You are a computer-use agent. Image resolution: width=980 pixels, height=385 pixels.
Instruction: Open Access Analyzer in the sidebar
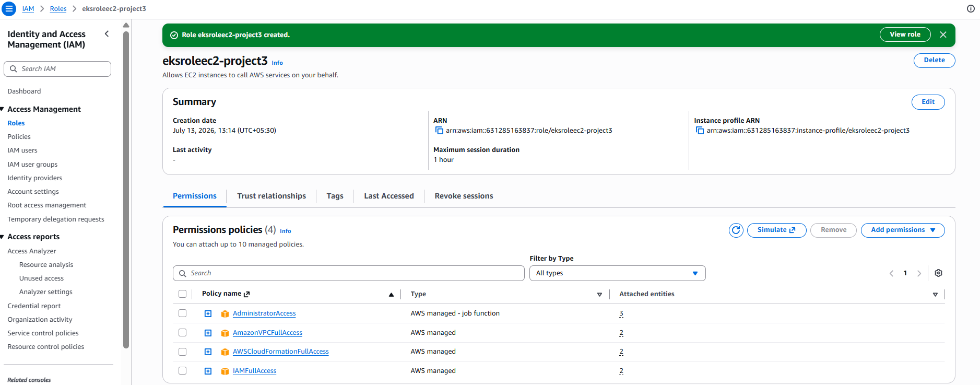pyautogui.click(x=31, y=251)
